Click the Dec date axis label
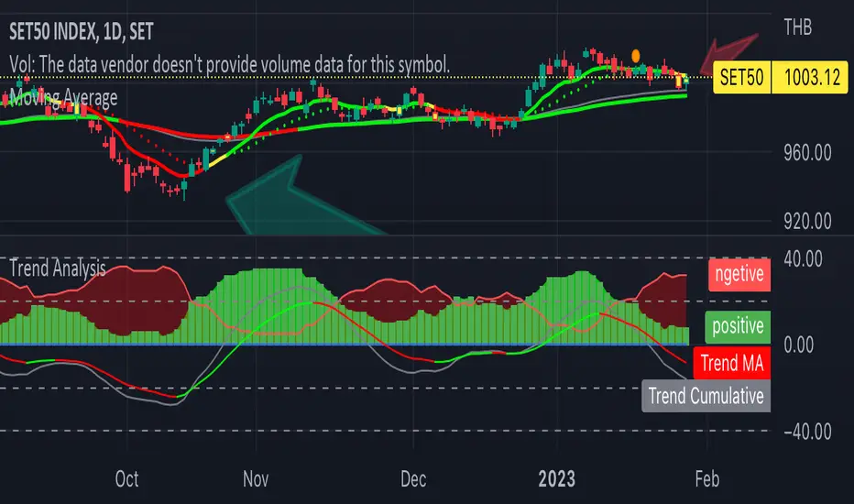This screenshot has width=854, height=504. point(413,479)
